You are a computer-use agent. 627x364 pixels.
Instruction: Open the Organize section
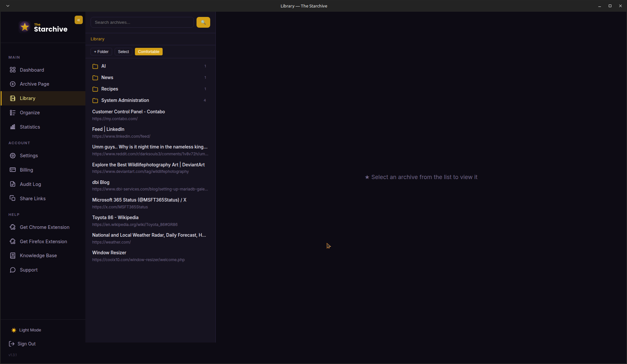click(43, 113)
